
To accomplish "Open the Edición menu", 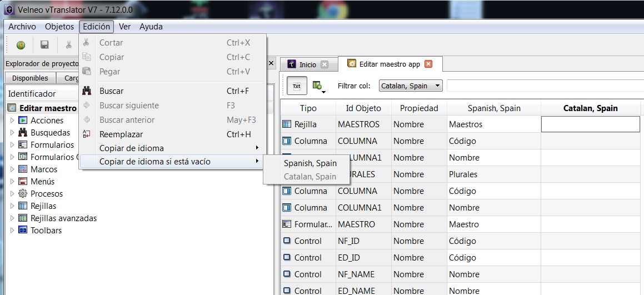I will [x=97, y=27].
